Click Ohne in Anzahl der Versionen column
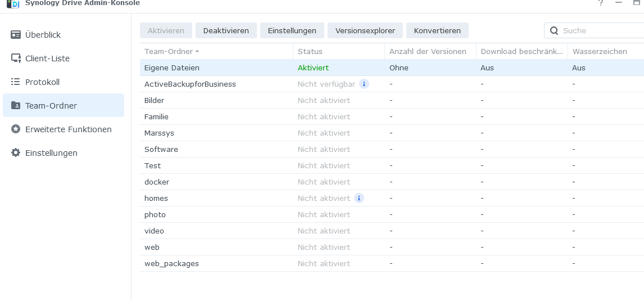 (x=399, y=68)
